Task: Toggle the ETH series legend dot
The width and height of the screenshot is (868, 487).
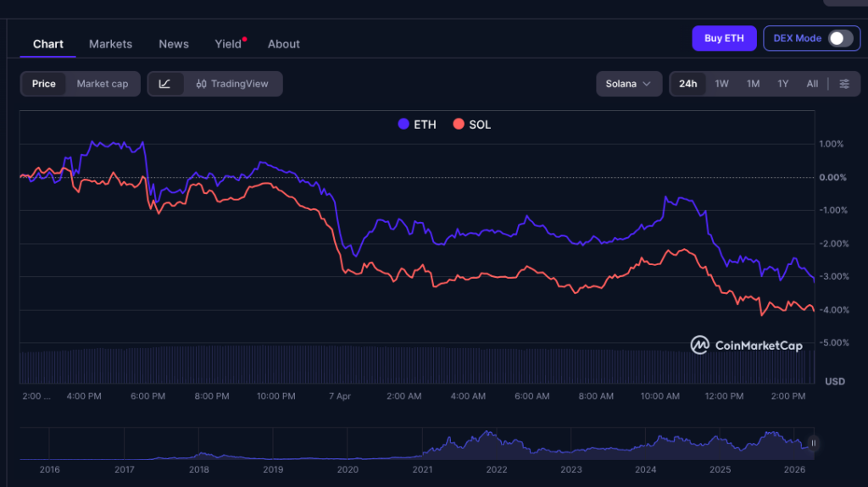Action: (x=403, y=125)
